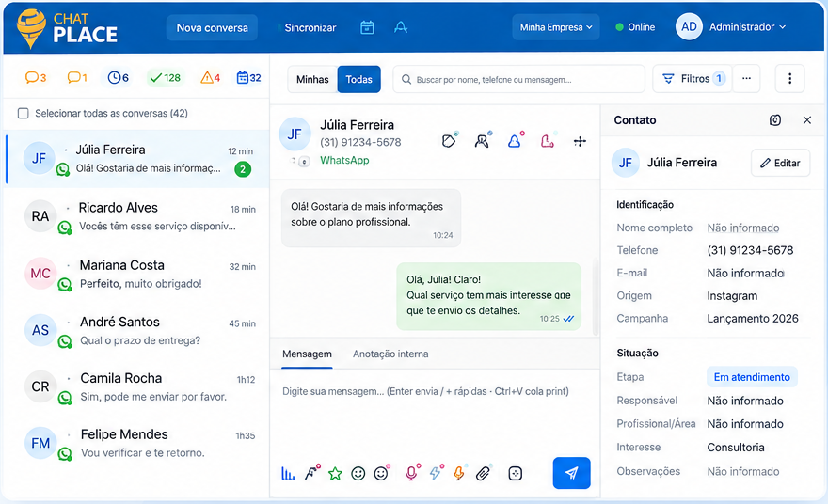
Task: Click the Editar contact button
Action: pos(780,163)
